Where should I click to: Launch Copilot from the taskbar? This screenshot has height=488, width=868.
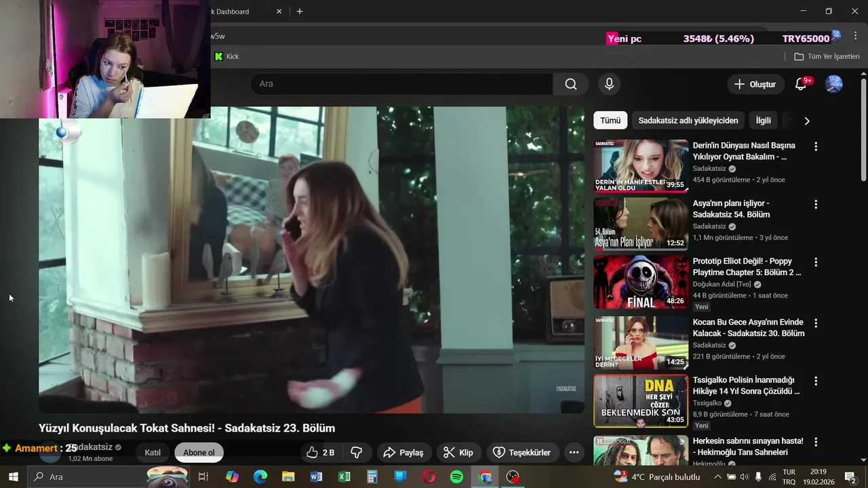[232, 476]
